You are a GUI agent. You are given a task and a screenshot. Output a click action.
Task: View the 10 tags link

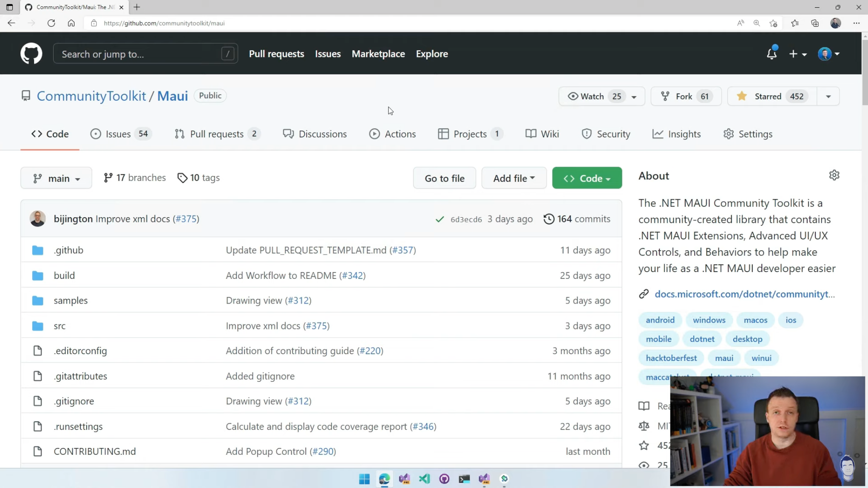[x=199, y=178]
